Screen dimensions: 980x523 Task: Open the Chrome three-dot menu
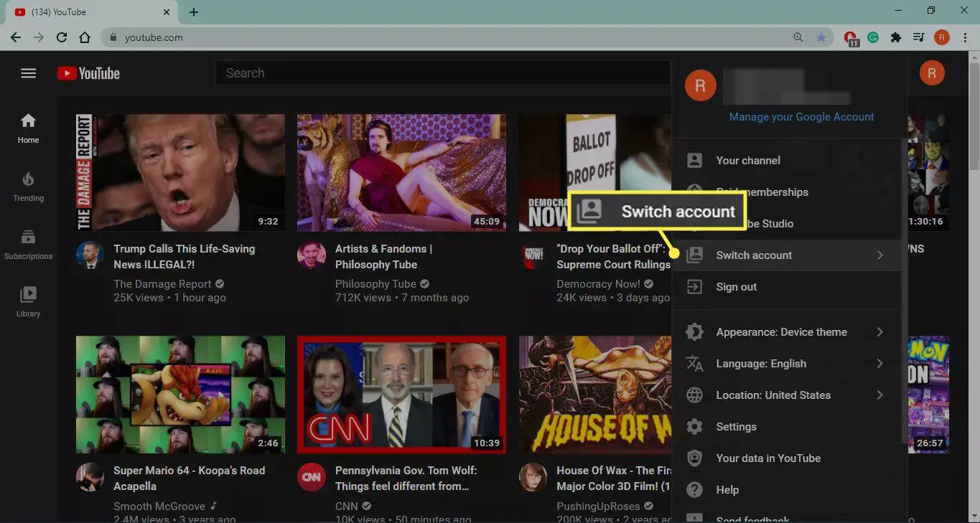click(964, 37)
